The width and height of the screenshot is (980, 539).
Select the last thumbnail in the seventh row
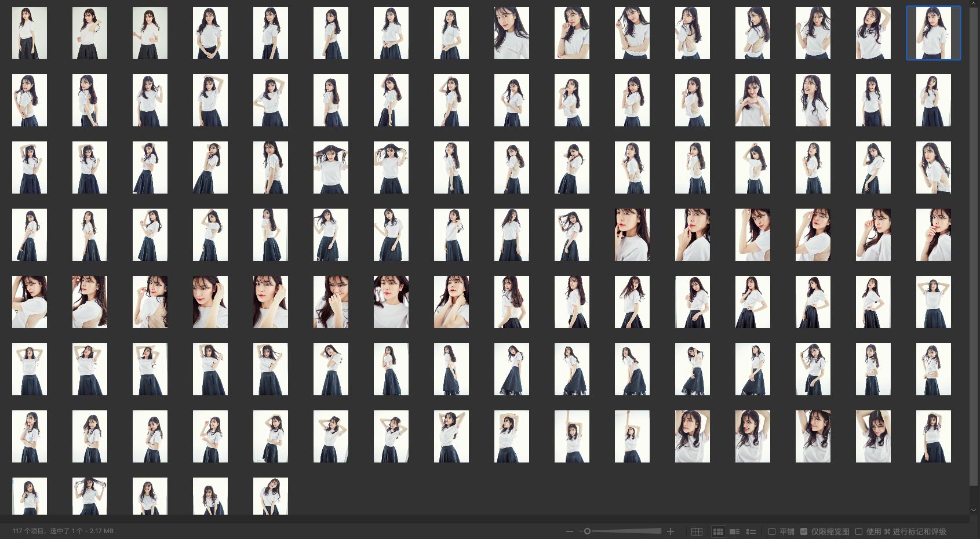(x=933, y=436)
